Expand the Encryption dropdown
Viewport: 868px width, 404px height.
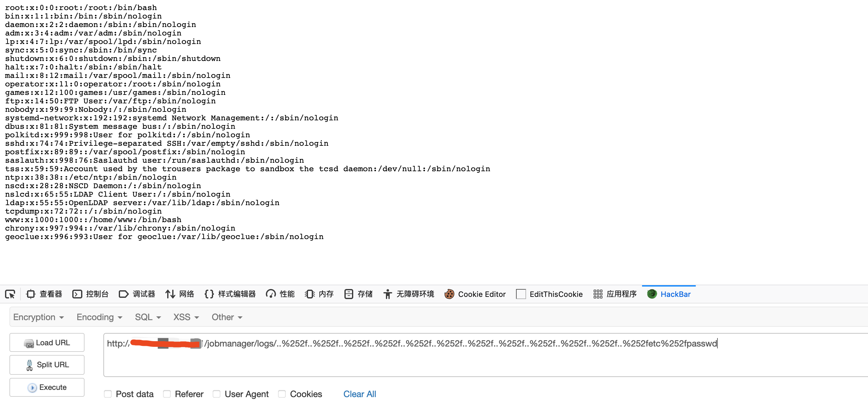38,317
